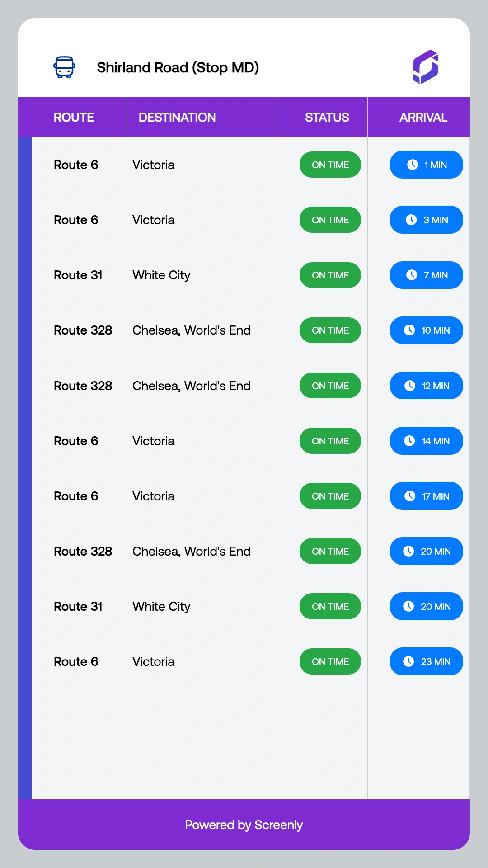The height and width of the screenshot is (868, 488).
Task: Click the clock icon in the 7 MIN badge
Action: coord(412,275)
